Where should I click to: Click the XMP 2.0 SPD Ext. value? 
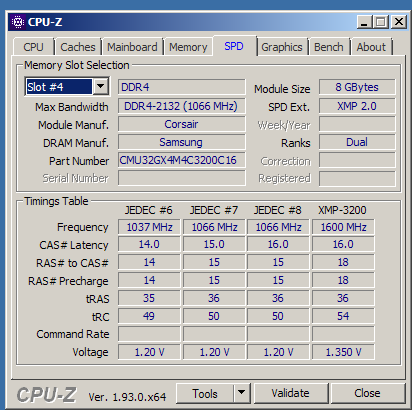357,106
